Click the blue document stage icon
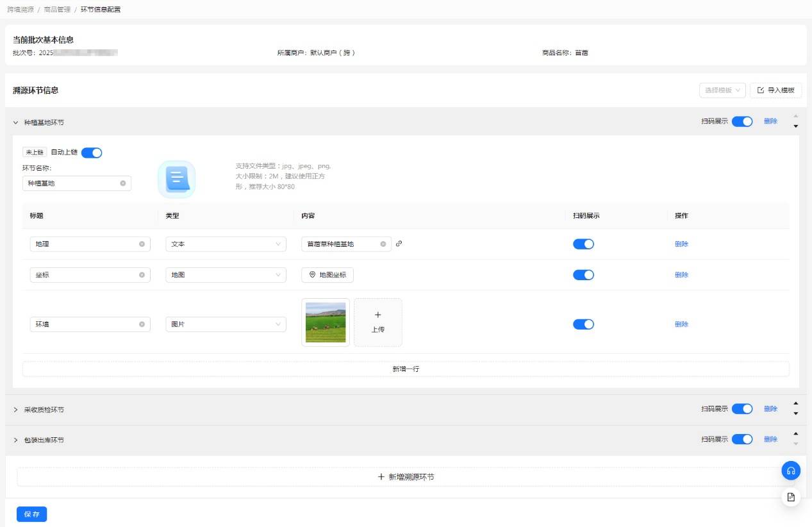 pos(176,179)
